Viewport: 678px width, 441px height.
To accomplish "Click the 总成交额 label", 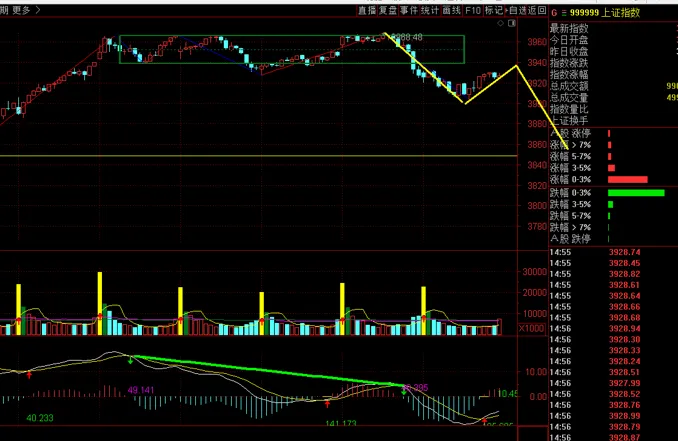I will pyautogui.click(x=569, y=86).
